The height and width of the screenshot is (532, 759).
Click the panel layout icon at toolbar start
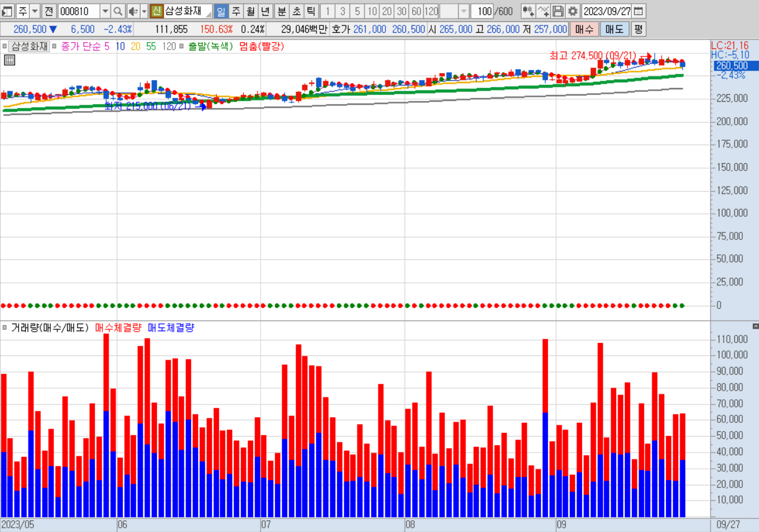7,11
